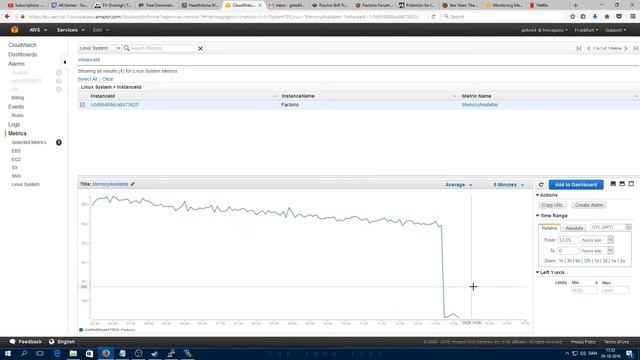Open the Action Center notification icon
Viewport: 640px width, 360px height.
(630, 353)
